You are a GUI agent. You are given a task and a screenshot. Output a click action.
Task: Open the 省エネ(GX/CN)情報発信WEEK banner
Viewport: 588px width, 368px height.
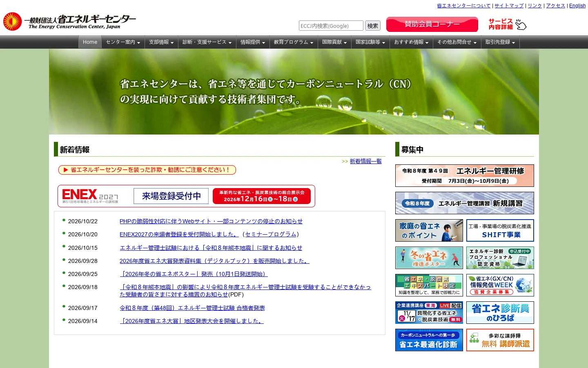(x=500, y=285)
